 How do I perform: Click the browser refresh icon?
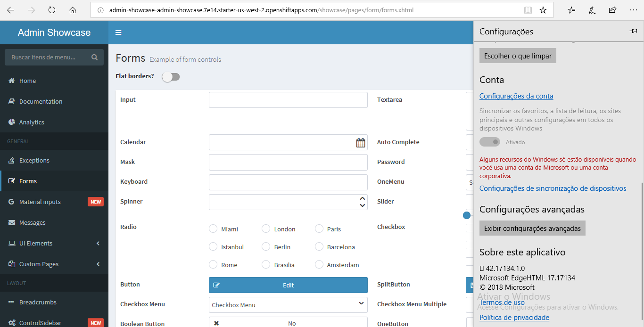[52, 10]
